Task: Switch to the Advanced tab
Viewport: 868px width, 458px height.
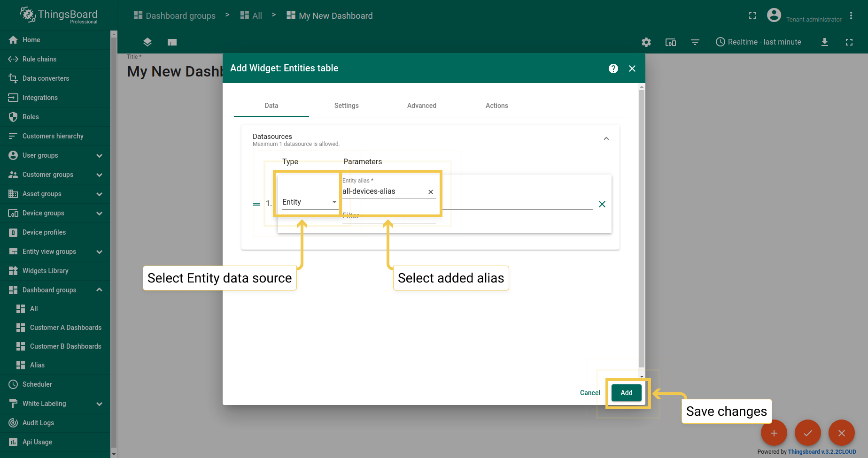Action: (x=422, y=106)
